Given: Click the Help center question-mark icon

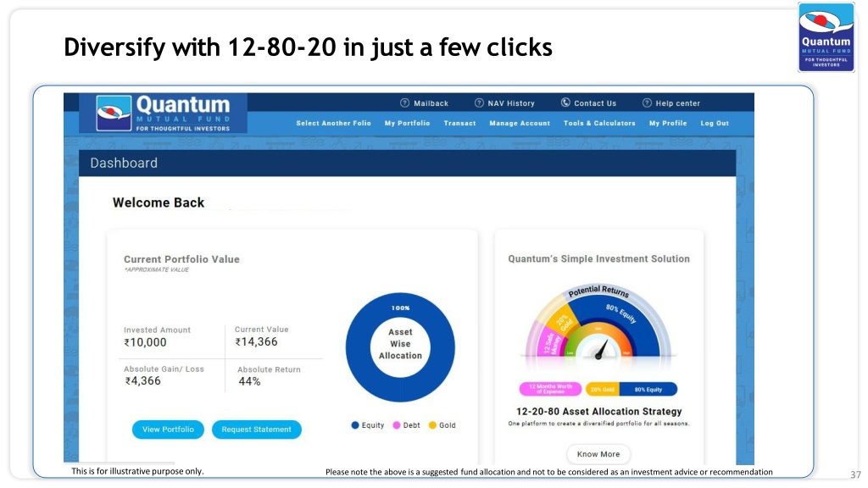Looking at the screenshot, I should coord(647,103).
